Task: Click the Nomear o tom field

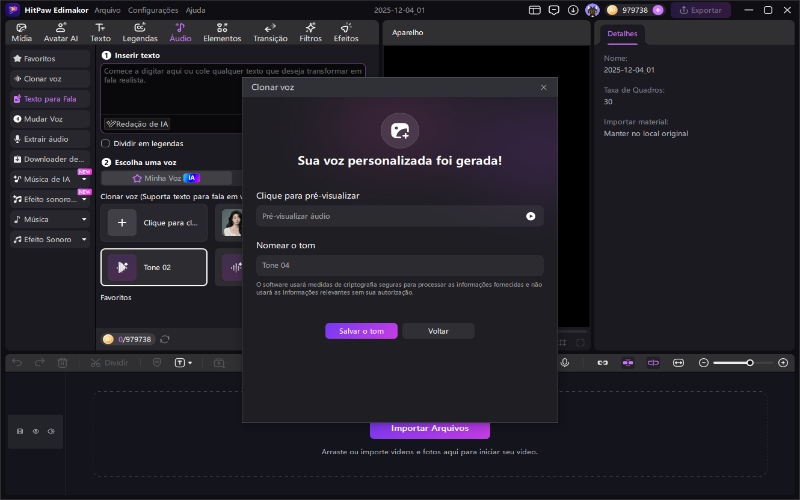Action: 399,265
